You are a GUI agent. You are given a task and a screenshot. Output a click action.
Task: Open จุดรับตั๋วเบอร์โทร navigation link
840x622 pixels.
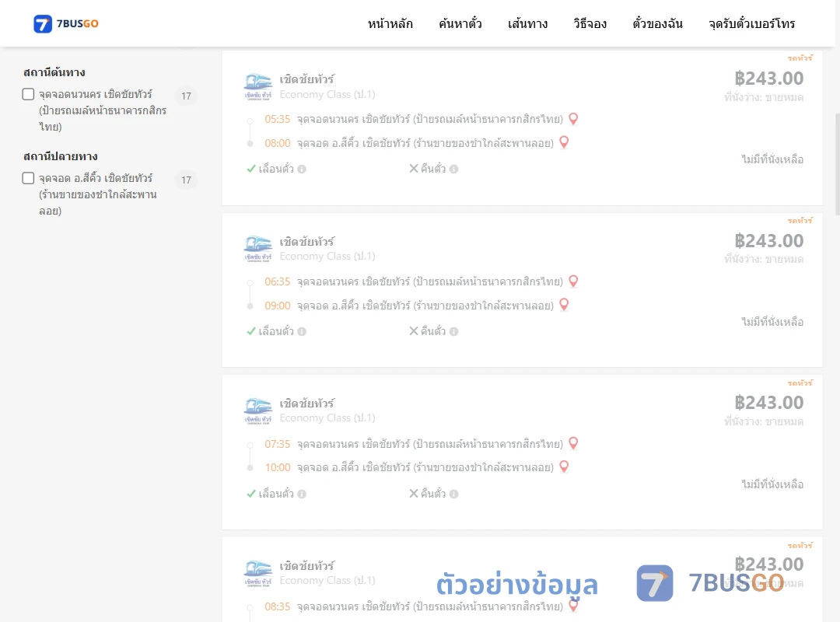(x=751, y=23)
